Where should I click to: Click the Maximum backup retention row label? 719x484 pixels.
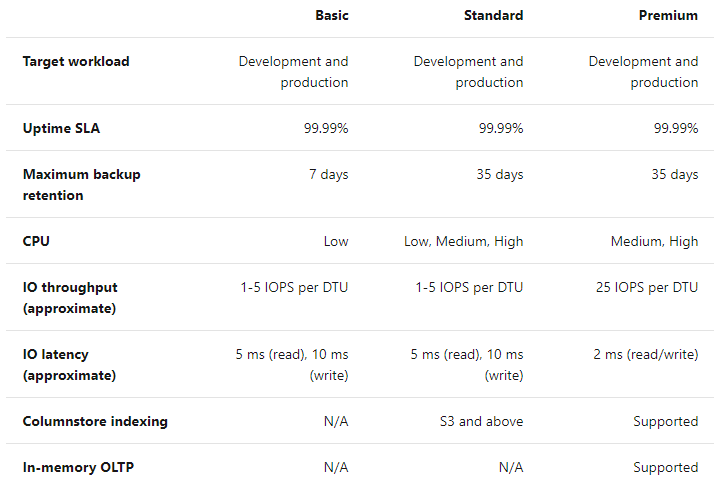[82, 184]
